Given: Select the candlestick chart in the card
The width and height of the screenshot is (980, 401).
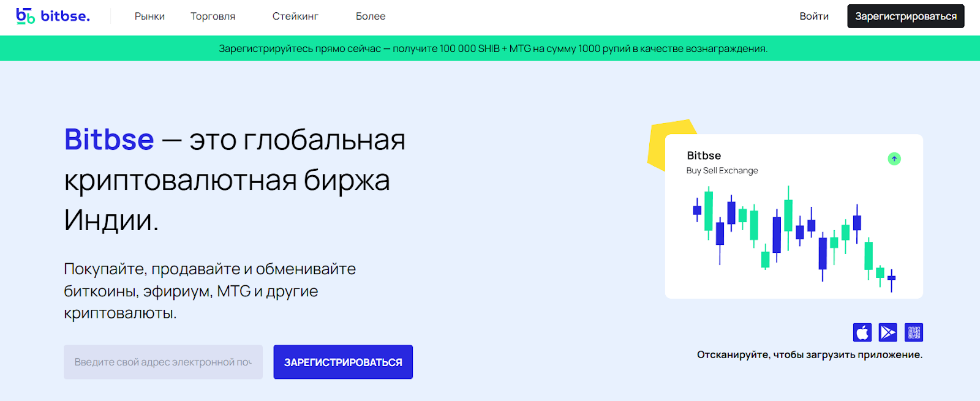Looking at the screenshot, I should click(x=794, y=236).
